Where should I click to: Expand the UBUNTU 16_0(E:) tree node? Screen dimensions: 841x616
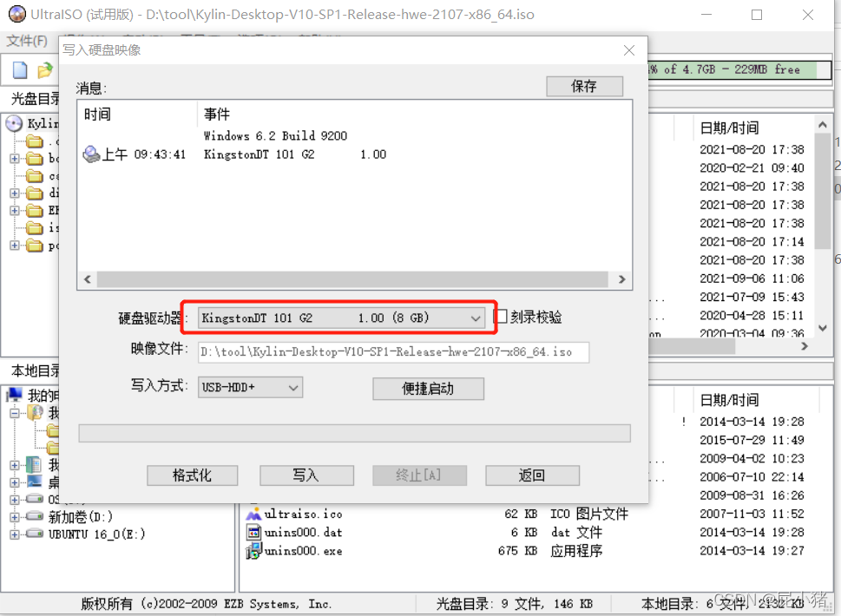[15, 534]
